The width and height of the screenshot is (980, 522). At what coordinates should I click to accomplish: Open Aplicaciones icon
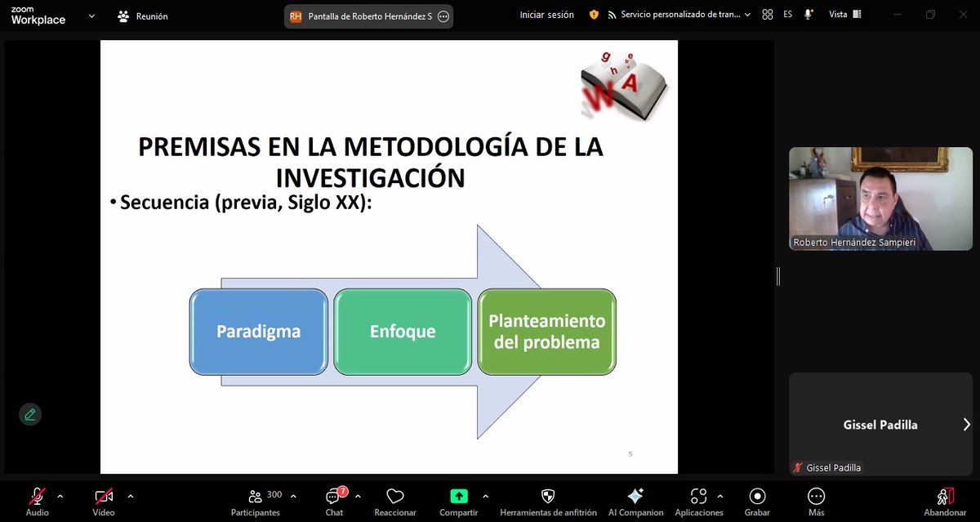[698, 496]
